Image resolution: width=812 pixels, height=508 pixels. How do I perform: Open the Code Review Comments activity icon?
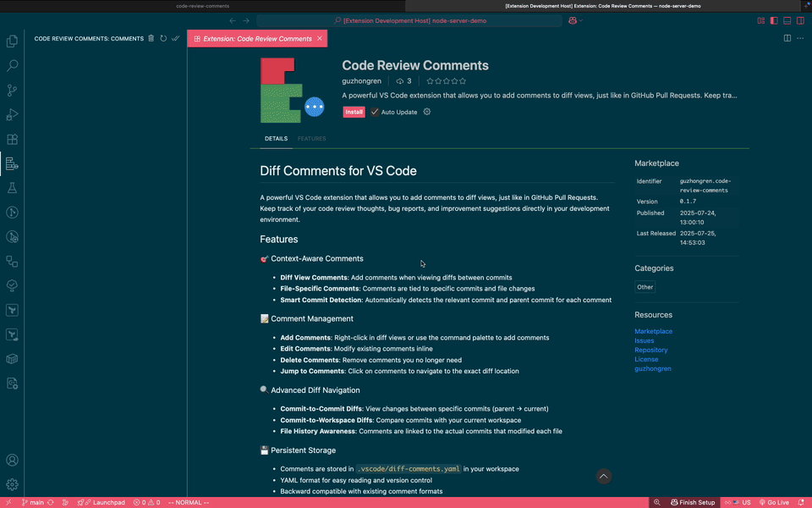tap(12, 163)
